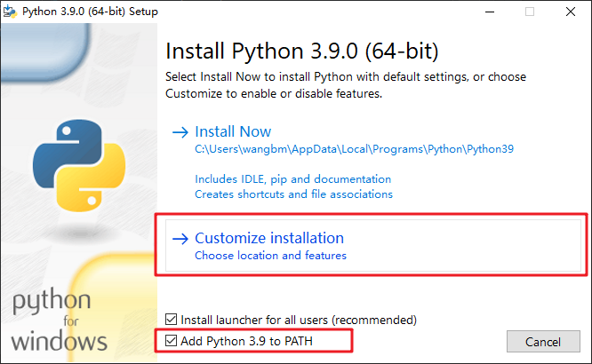This screenshot has height=364, width=592.
Task: Click 'Creates shortcuts and file associations' line
Action: [x=293, y=194]
